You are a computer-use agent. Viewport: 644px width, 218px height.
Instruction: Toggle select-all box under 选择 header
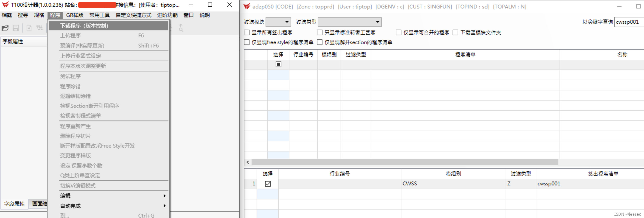[278, 64]
